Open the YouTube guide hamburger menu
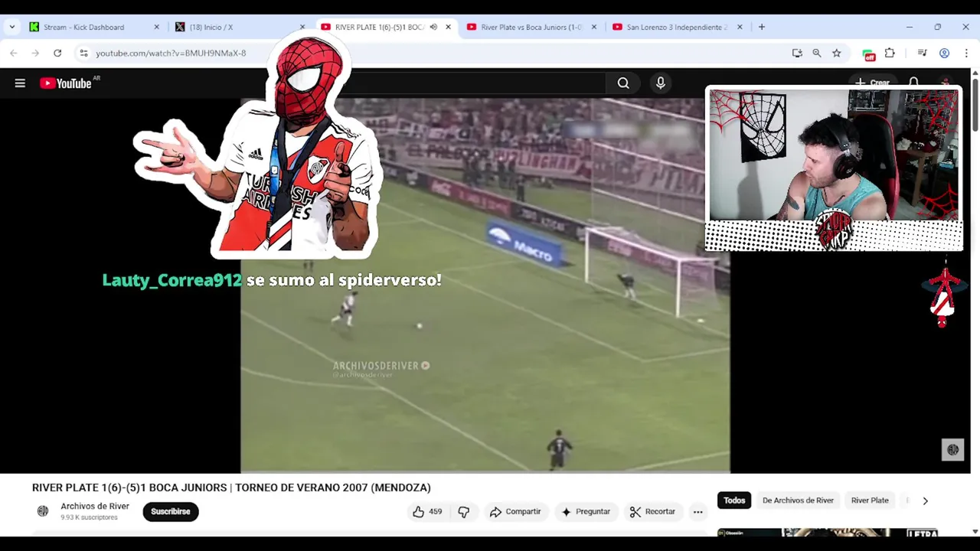 tap(20, 83)
